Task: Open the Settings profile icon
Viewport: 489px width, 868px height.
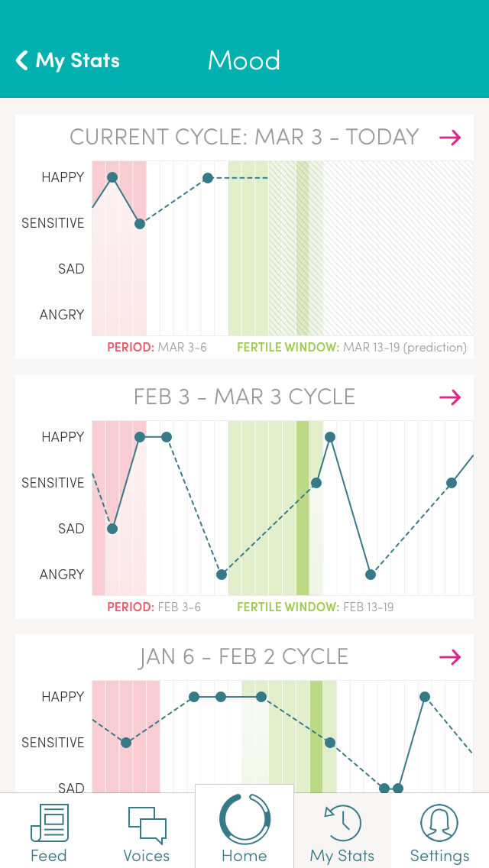Action: 439,824
